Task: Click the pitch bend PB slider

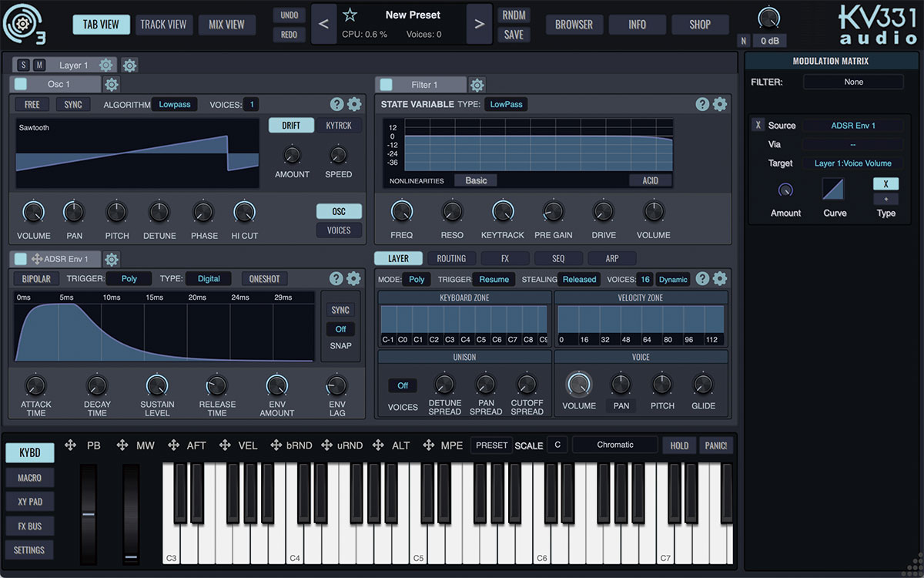Action: pyautogui.click(x=89, y=513)
